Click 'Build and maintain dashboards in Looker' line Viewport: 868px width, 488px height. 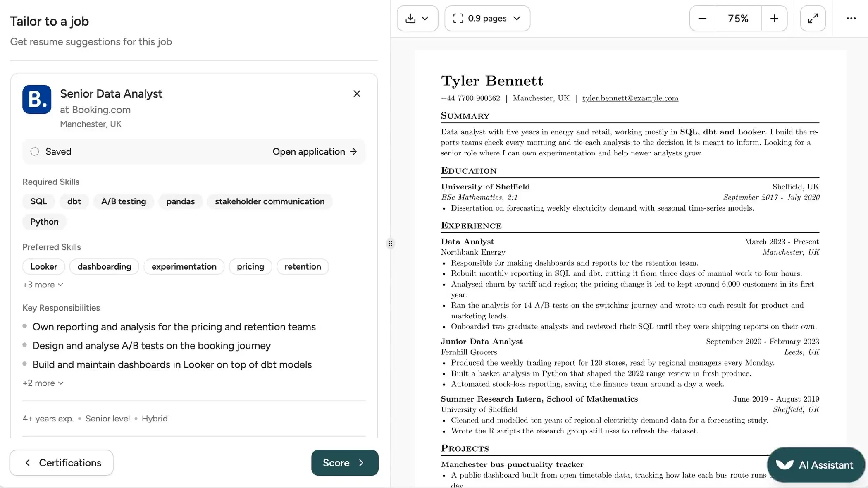172,365
